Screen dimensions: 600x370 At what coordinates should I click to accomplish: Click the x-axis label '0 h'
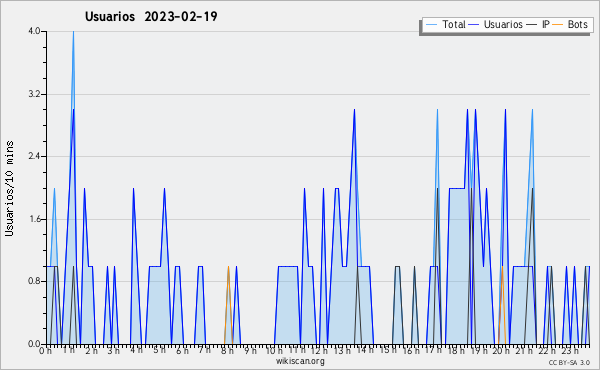[x=46, y=351]
